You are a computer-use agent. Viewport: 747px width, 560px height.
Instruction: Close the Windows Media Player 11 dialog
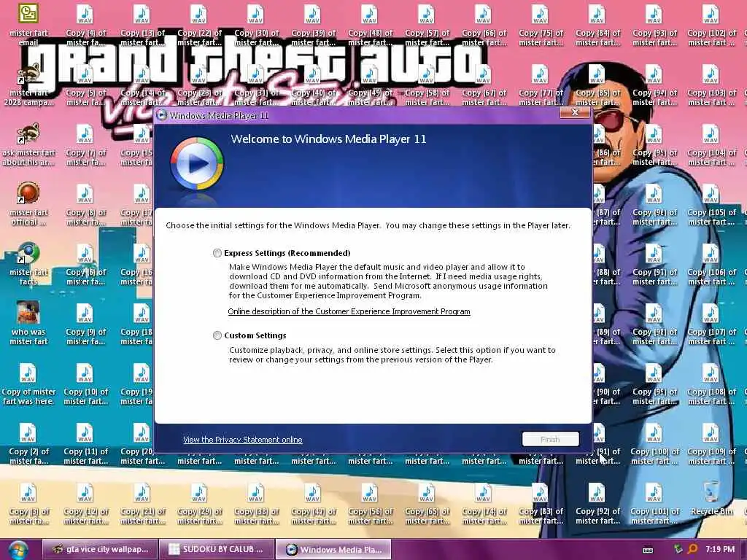(x=575, y=113)
